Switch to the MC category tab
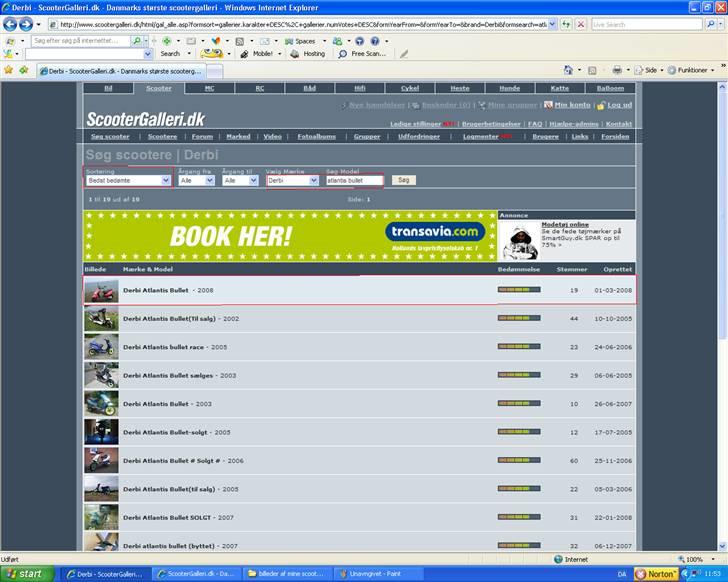 (209, 88)
